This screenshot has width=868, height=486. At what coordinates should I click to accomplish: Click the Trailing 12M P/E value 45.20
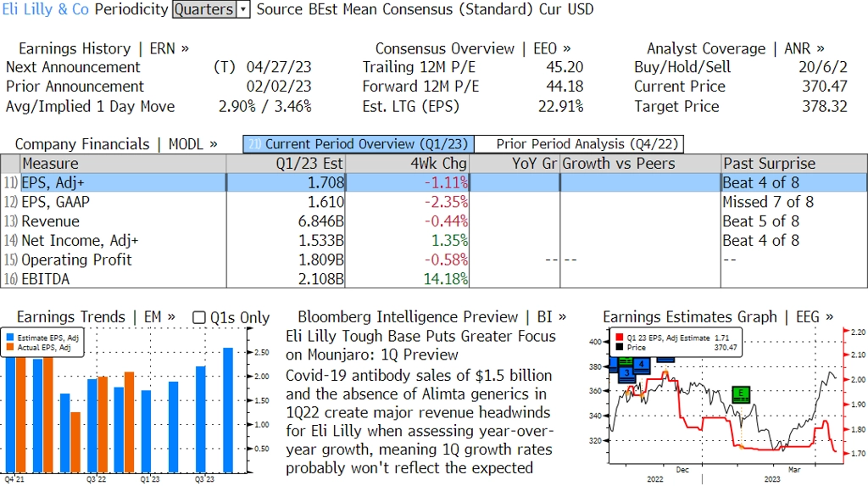click(565, 67)
